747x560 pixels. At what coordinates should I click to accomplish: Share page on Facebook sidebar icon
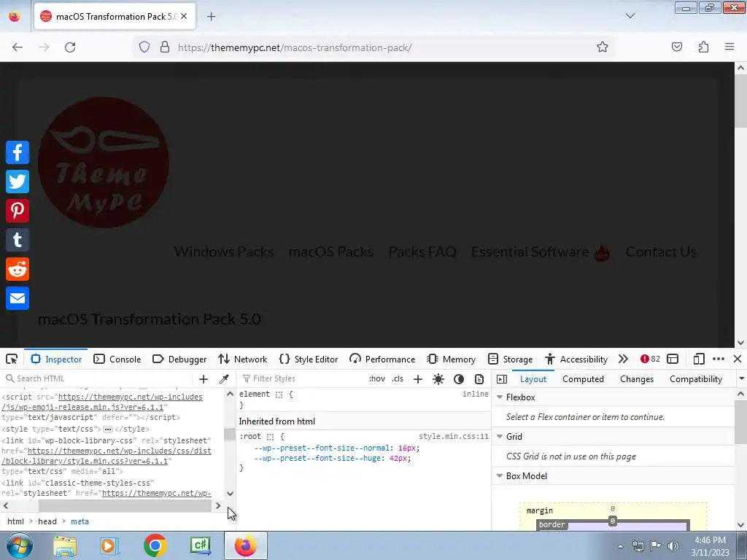click(x=18, y=152)
